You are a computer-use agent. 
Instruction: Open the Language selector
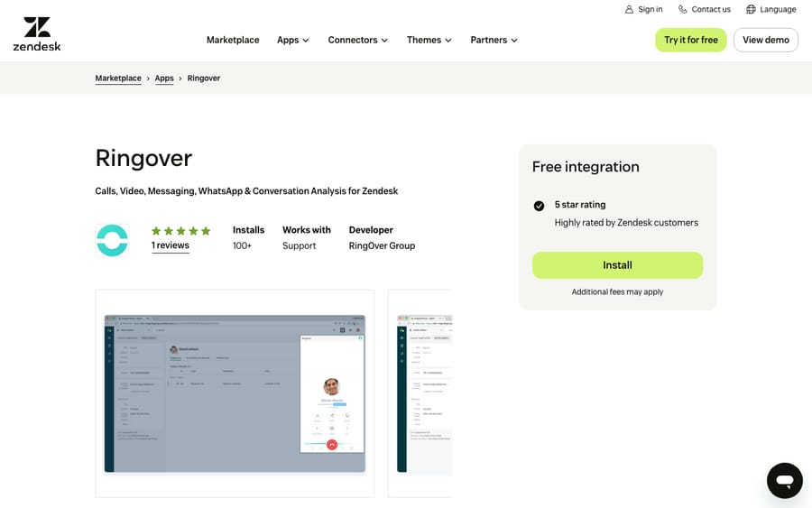(771, 9)
